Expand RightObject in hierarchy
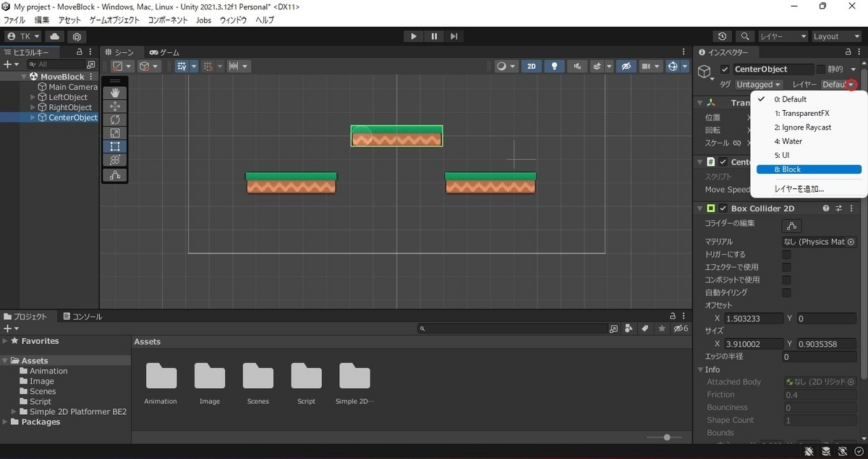This screenshot has height=459, width=868. pyautogui.click(x=33, y=107)
